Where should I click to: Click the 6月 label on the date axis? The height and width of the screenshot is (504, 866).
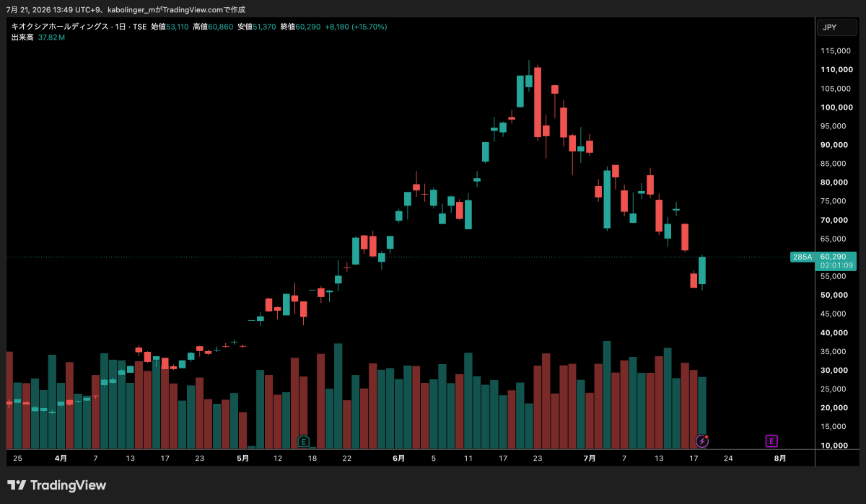pos(399,458)
